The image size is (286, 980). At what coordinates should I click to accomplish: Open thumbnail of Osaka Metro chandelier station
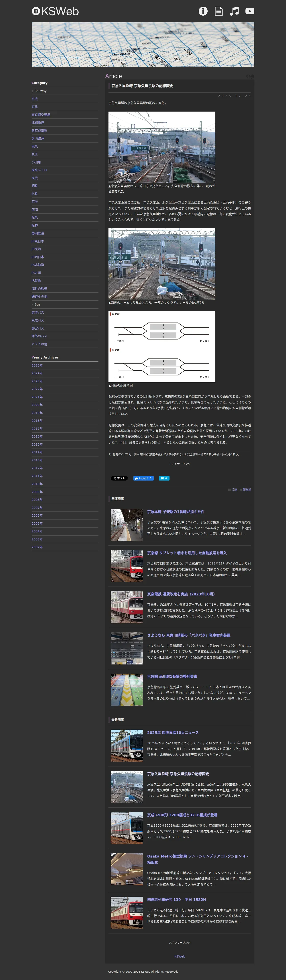[127, 869]
